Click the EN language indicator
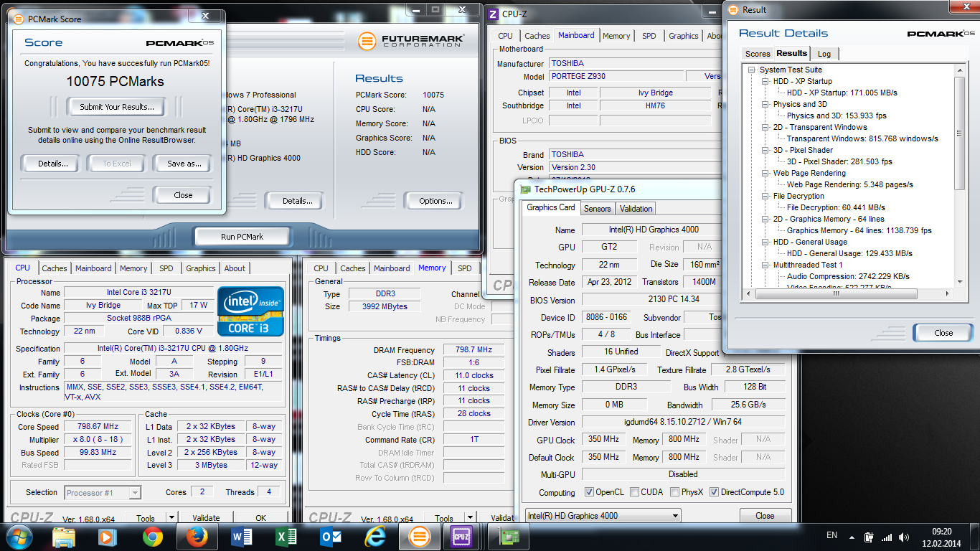Viewport: 980px width, 551px height. (831, 535)
